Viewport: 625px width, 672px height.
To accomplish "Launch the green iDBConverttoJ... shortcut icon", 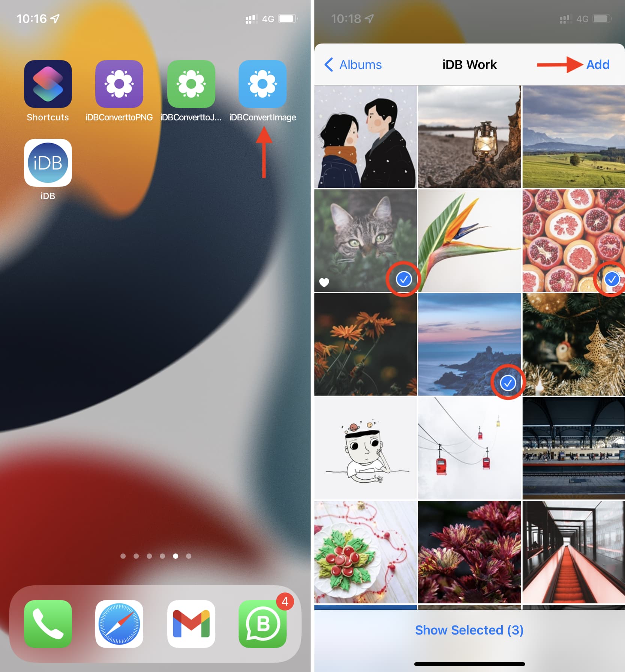I will [x=191, y=84].
